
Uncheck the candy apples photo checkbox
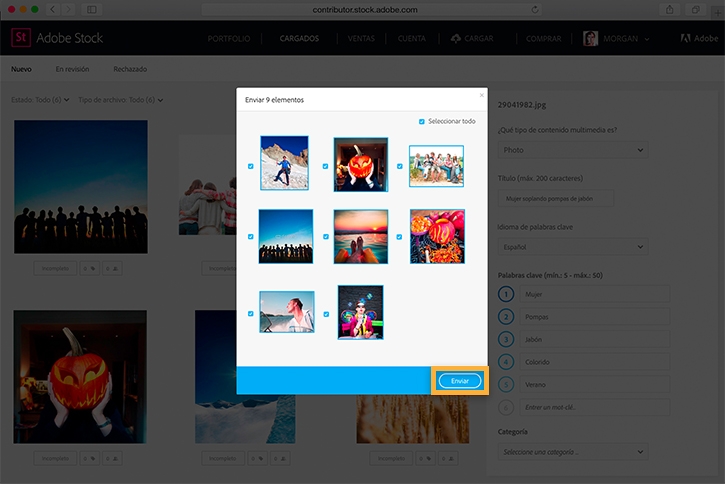[x=399, y=237]
